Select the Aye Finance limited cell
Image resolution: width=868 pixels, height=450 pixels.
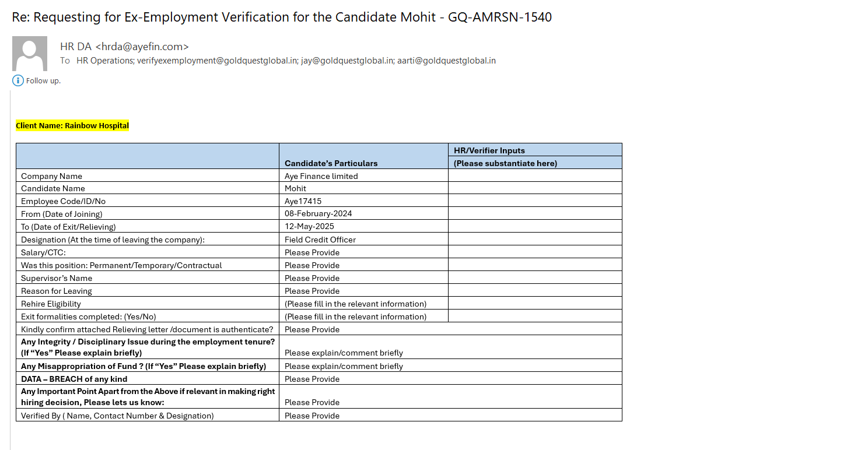coord(321,176)
